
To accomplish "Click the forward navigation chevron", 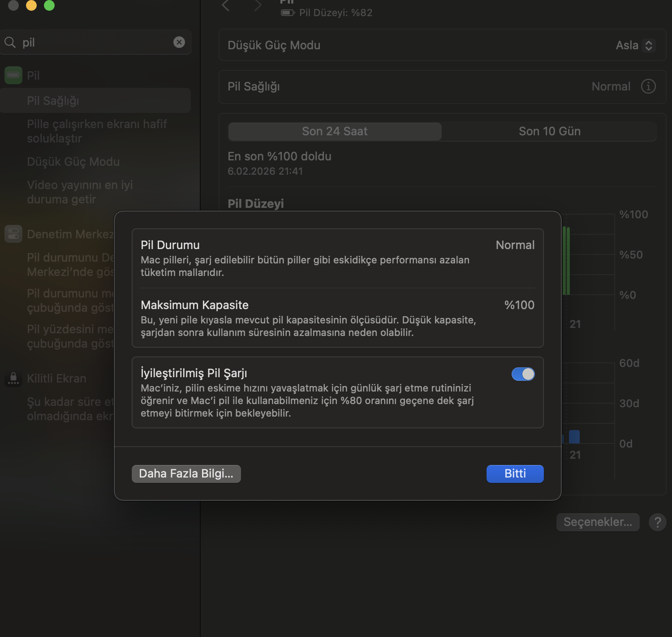I will 258,6.
